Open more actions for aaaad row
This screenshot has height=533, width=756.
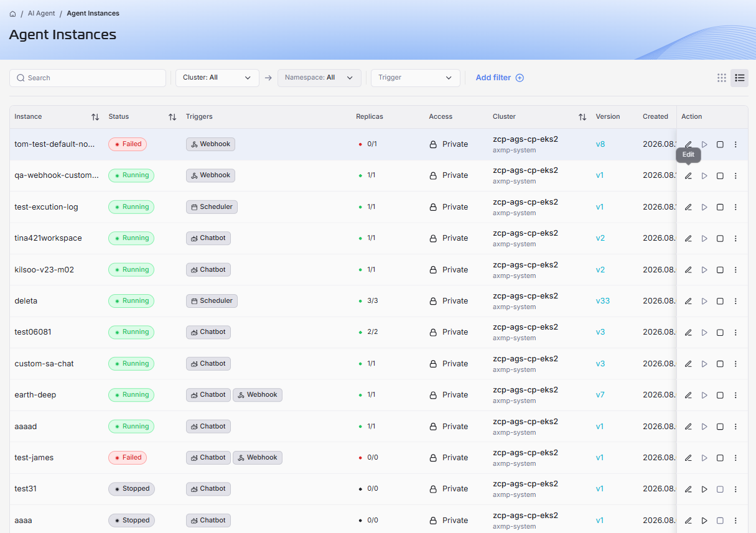(x=735, y=427)
